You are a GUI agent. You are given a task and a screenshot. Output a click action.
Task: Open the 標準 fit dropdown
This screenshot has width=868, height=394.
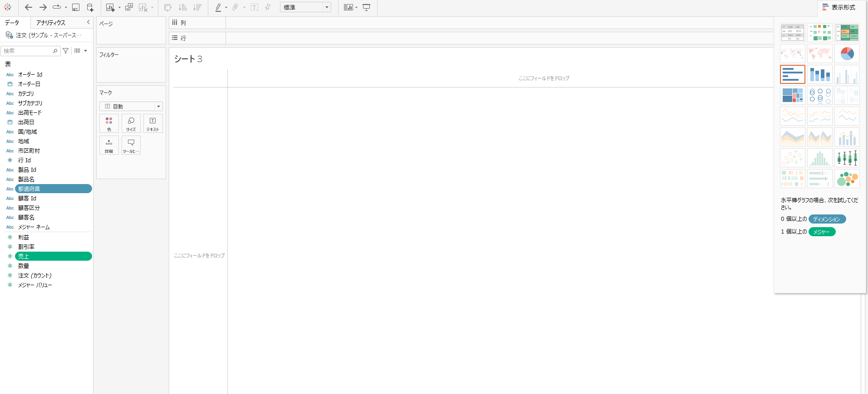tap(305, 7)
